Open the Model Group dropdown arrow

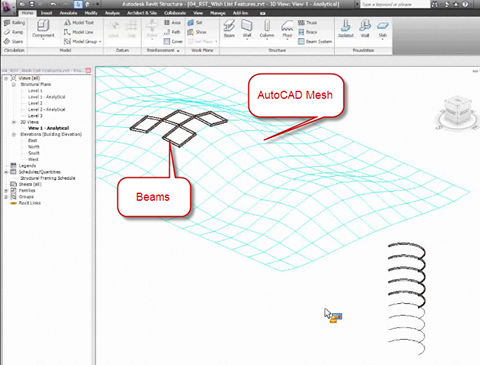tap(100, 42)
